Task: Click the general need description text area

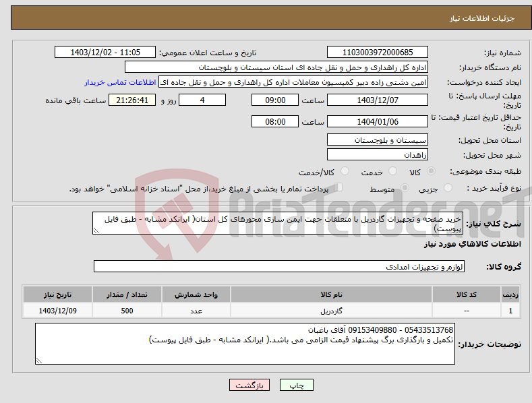Action: [x=278, y=223]
